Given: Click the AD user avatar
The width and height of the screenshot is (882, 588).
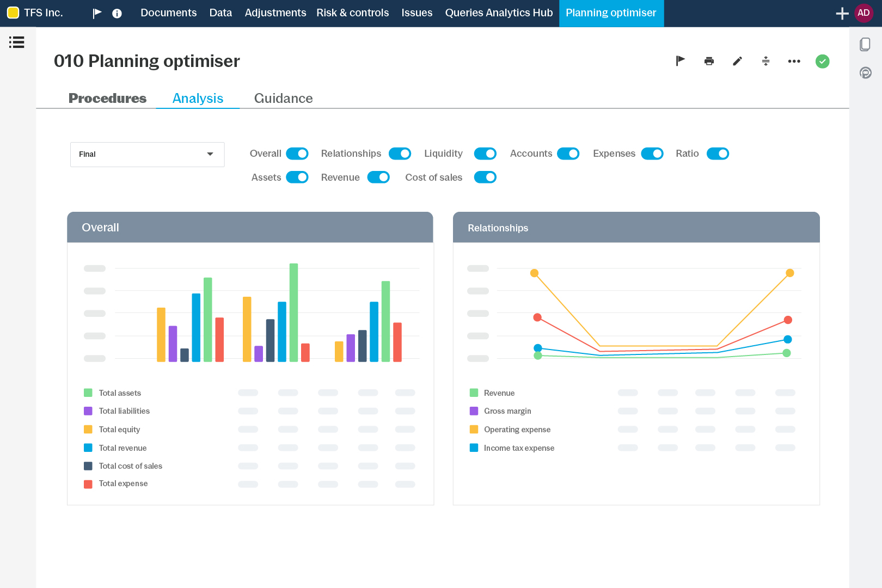Looking at the screenshot, I should click(863, 13).
